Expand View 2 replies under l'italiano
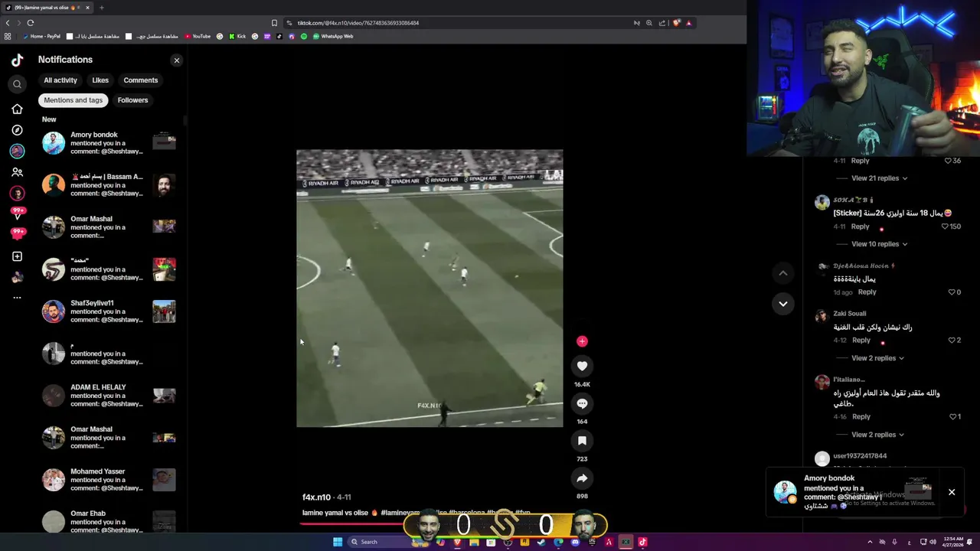This screenshot has height=551, width=980. pyautogui.click(x=877, y=435)
